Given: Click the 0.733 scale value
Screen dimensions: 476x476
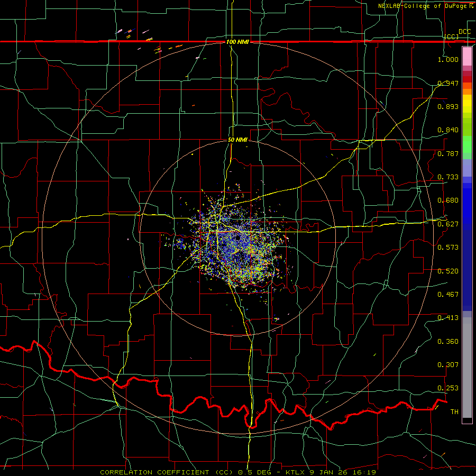Looking at the screenshot, I should point(448,177).
